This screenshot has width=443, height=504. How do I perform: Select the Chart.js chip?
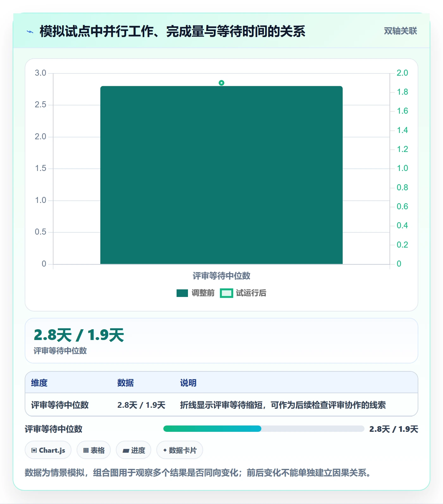(48, 450)
